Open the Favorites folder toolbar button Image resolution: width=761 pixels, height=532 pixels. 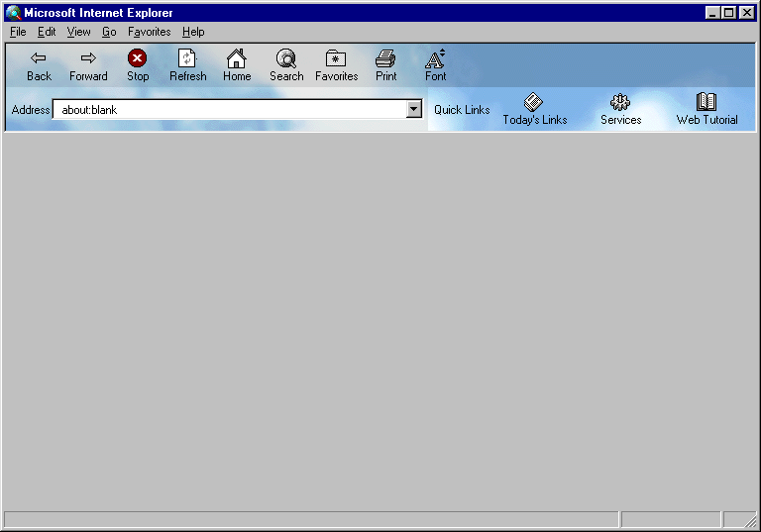point(336,65)
